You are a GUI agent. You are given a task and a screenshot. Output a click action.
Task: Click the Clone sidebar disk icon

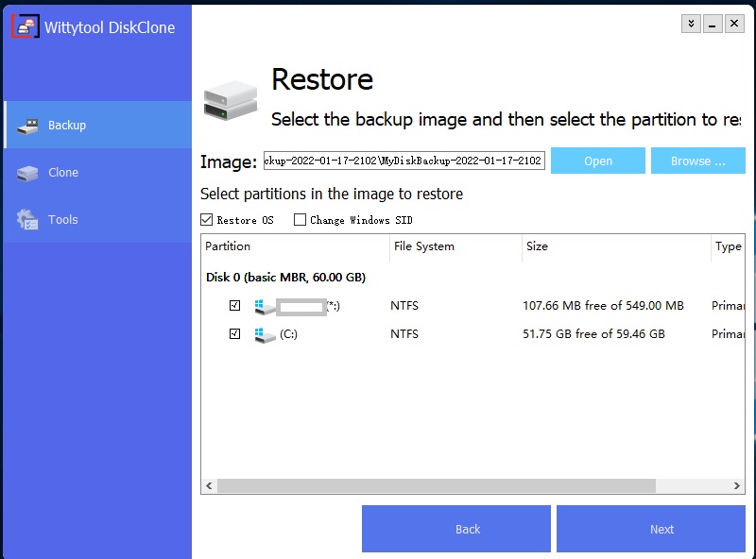pos(27,174)
